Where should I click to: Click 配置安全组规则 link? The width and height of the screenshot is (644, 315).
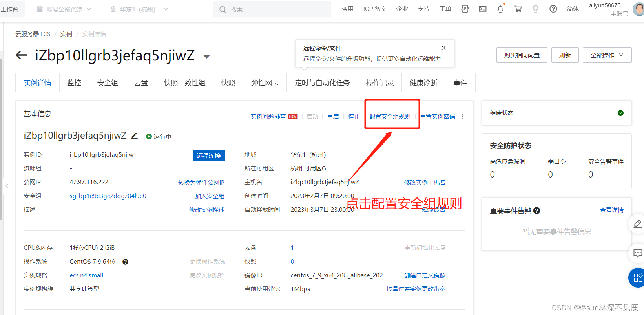pyautogui.click(x=390, y=117)
